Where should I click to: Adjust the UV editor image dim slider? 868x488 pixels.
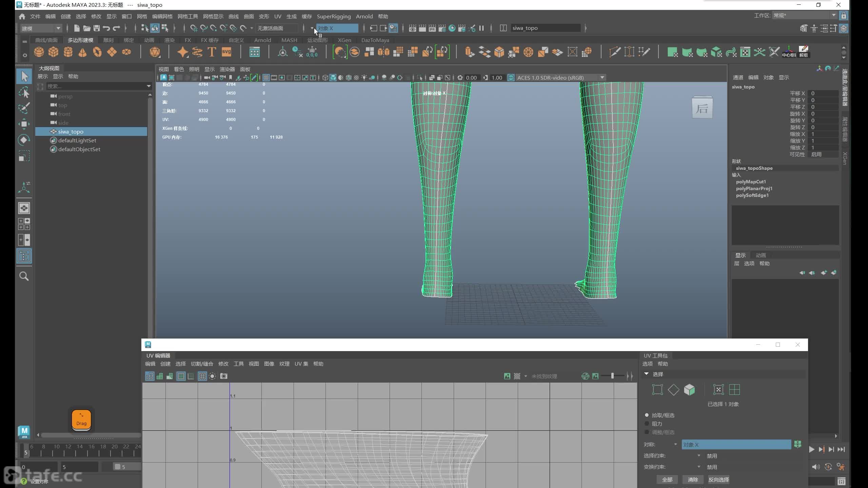[612, 376]
